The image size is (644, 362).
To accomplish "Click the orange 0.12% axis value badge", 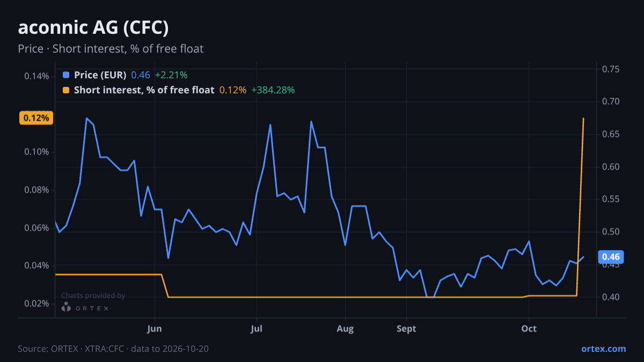I will pos(36,118).
